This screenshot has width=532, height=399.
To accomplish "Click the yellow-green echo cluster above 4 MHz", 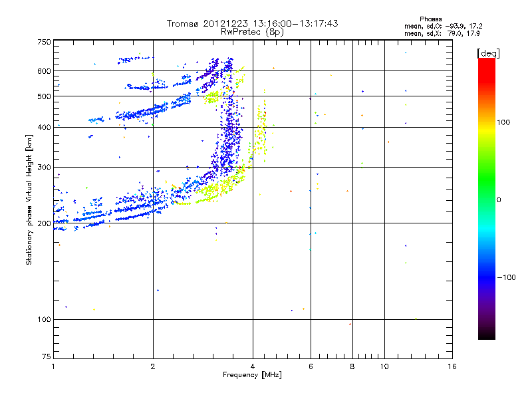I will coord(261,129).
